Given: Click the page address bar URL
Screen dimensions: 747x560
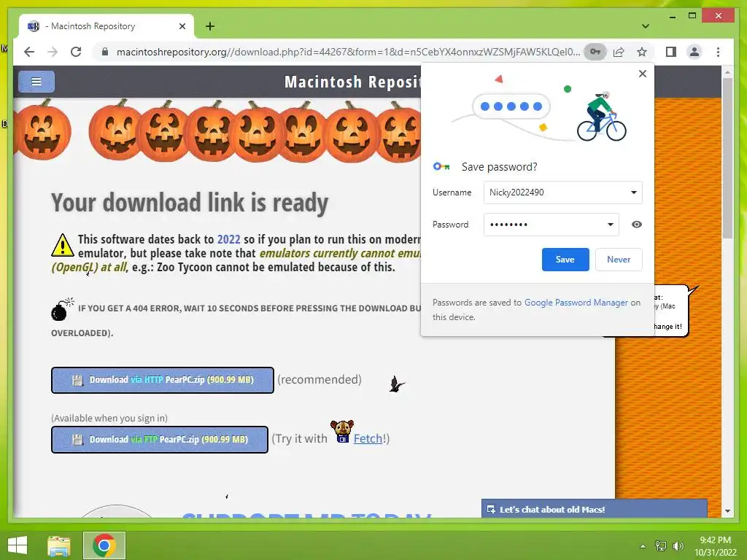Looking at the screenshot, I should point(348,52).
